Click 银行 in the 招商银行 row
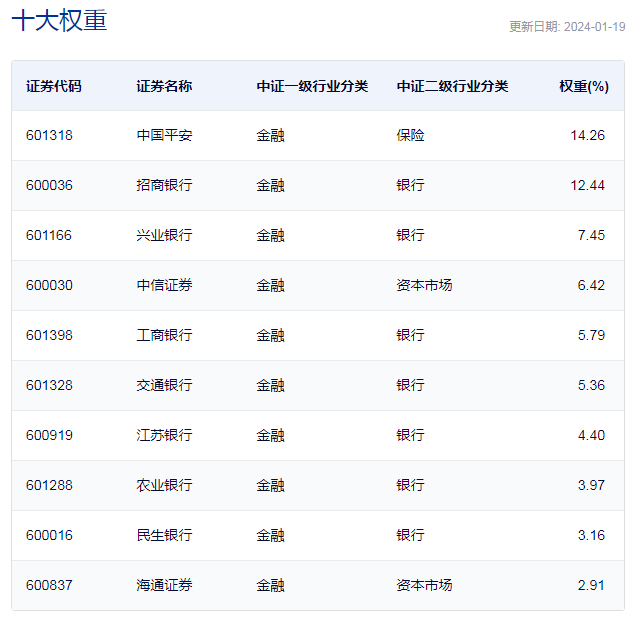 click(410, 185)
